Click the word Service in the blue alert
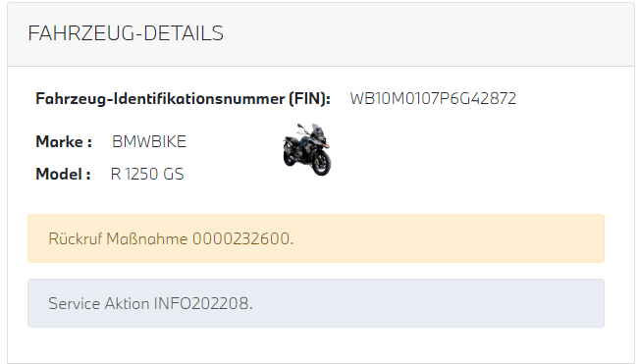 coord(75,303)
